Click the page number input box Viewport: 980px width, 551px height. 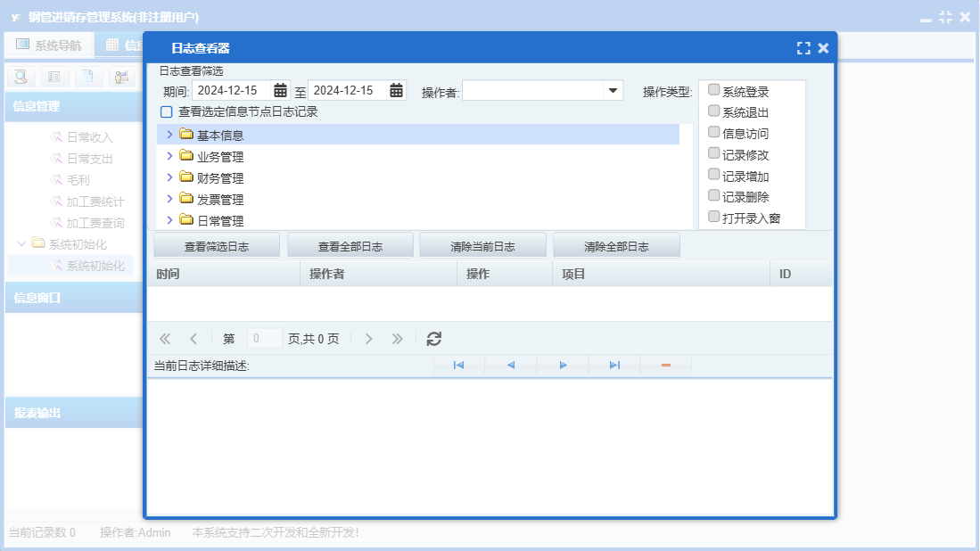(x=264, y=339)
